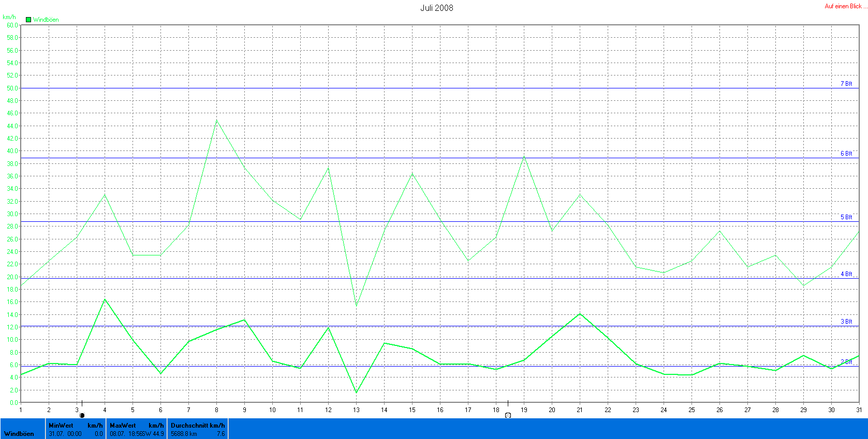868x439 pixels.
Task: Click day '15' on the x-axis
Action: 412,410
